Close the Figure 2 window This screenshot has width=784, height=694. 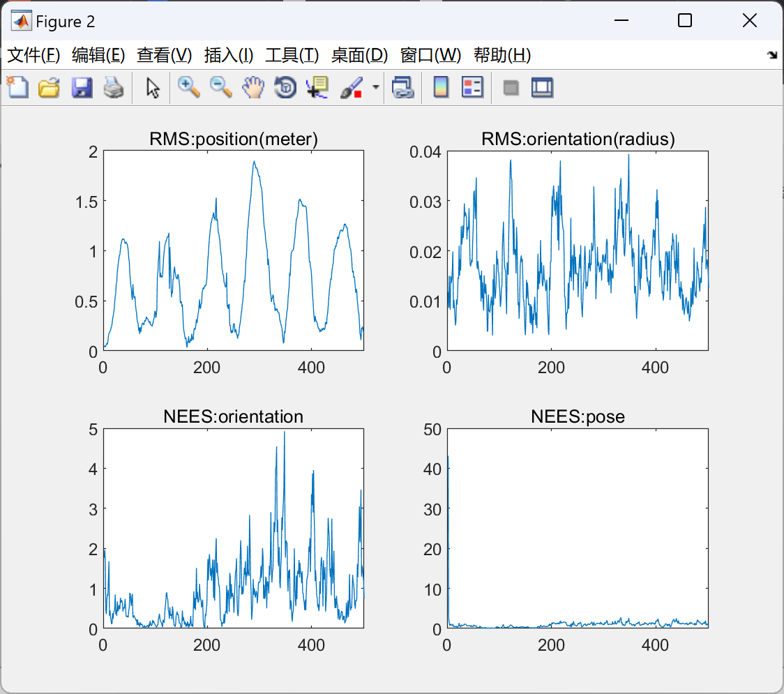point(750,20)
